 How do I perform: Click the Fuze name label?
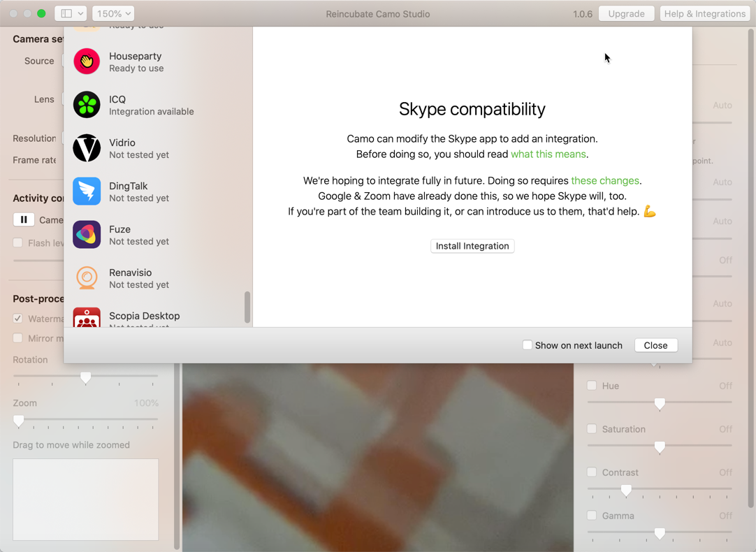click(119, 229)
